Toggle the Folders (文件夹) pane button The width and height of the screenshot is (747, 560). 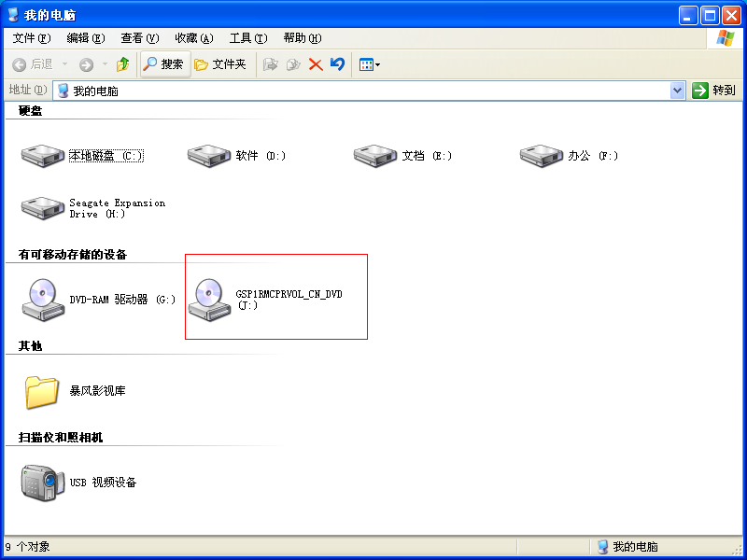(220, 64)
